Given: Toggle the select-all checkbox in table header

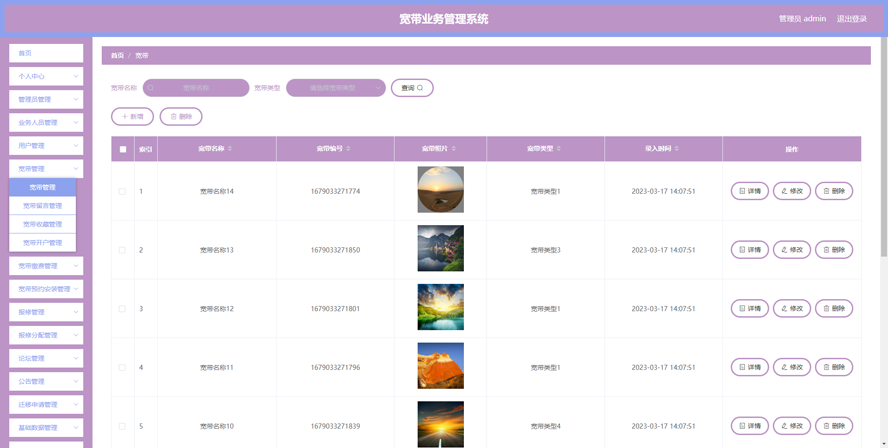Looking at the screenshot, I should pos(123,150).
